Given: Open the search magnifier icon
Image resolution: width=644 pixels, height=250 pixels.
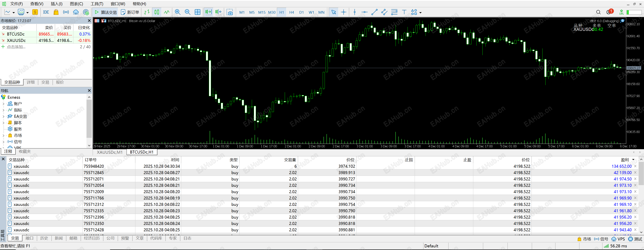Looking at the screenshot, I should click(x=598, y=12).
